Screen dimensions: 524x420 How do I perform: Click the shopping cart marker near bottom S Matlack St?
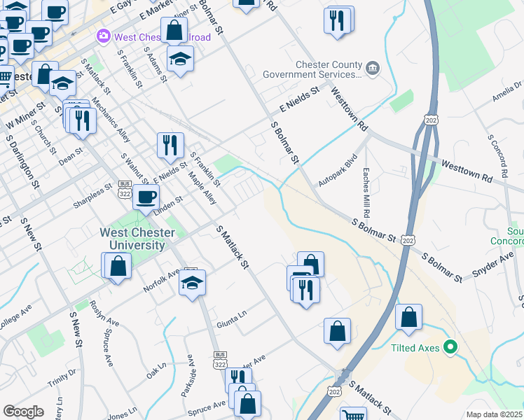click(x=353, y=414)
